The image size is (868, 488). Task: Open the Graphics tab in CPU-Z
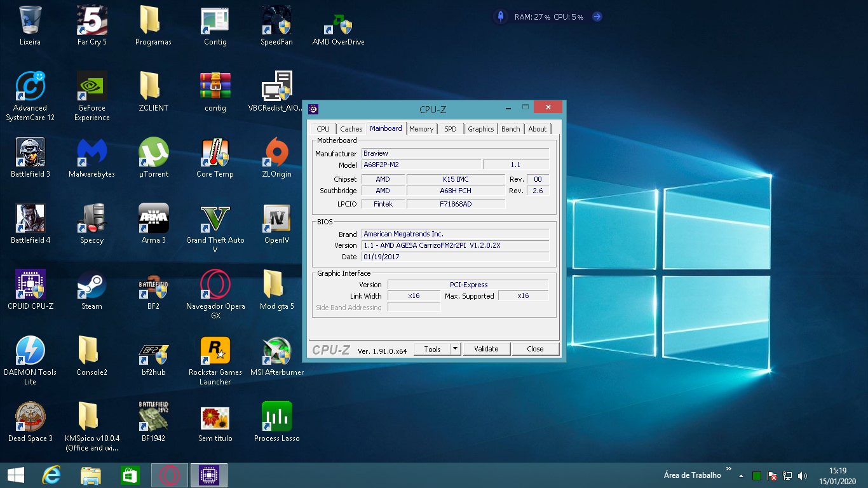481,129
